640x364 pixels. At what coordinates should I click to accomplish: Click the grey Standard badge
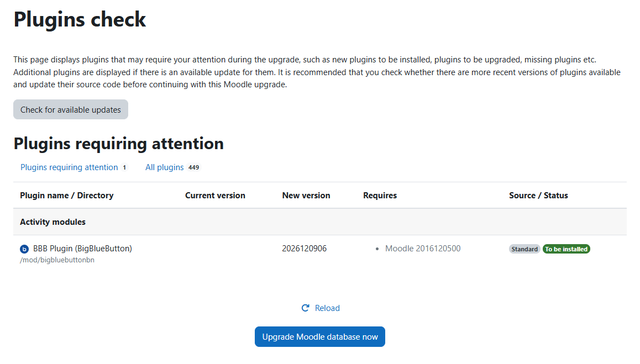(x=524, y=249)
